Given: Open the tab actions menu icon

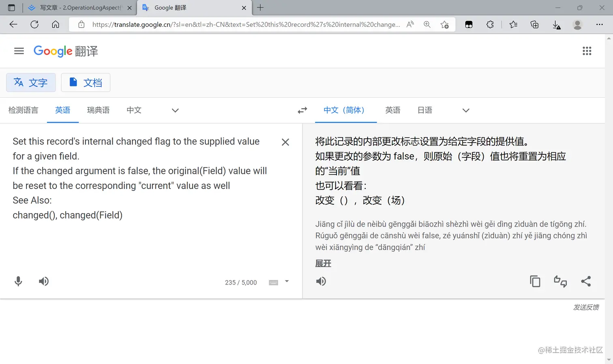Looking at the screenshot, I should coord(11,8).
